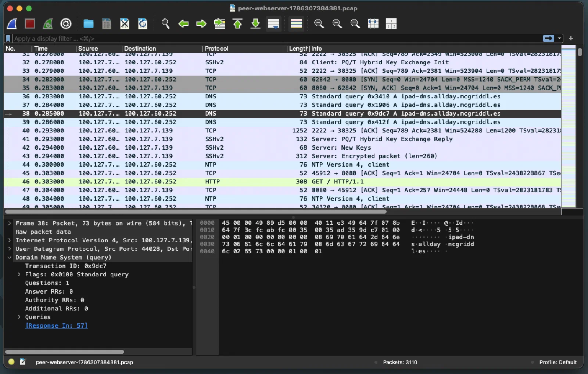
Task: Expand the Flags: 0x0100 Standard query
Action: point(19,275)
